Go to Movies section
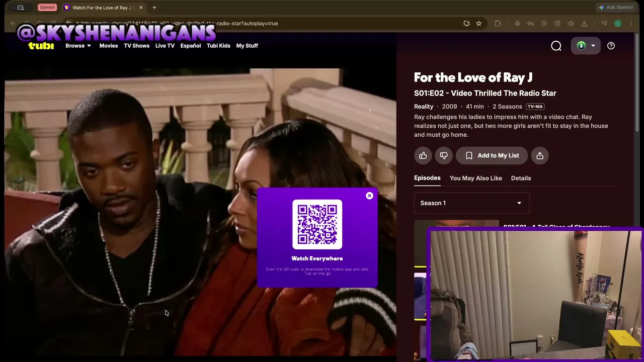Screen dimensions: 644x362 coord(109,46)
